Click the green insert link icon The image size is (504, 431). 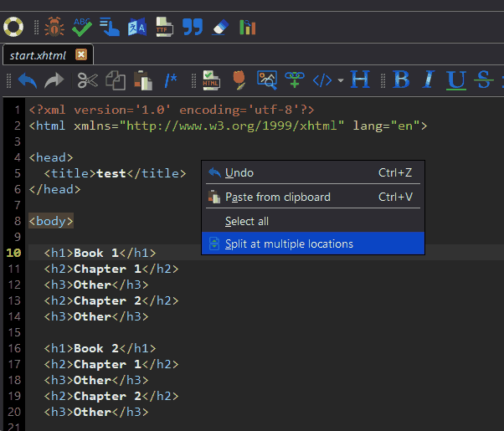click(x=295, y=80)
